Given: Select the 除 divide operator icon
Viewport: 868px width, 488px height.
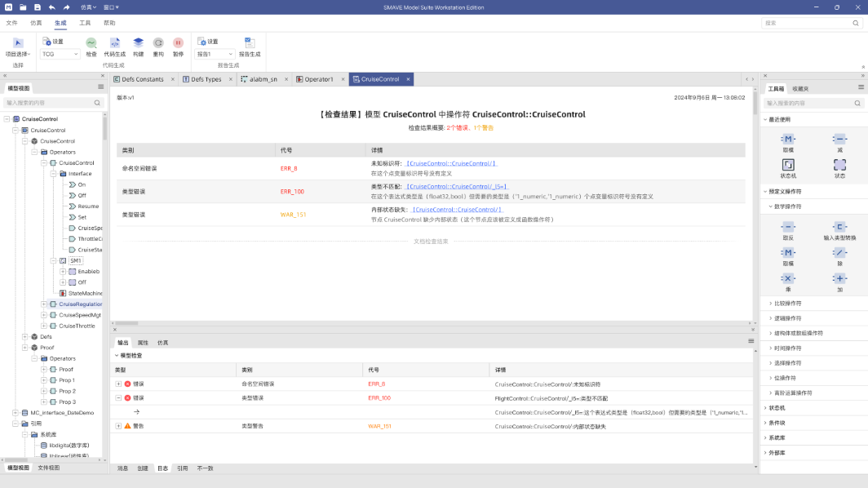Looking at the screenshot, I should (839, 253).
